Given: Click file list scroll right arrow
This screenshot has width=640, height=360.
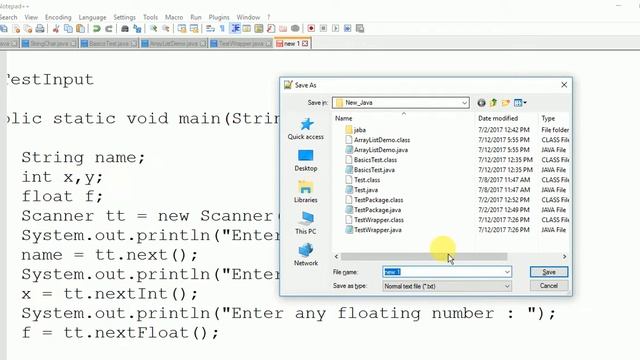Looking at the screenshot, I should (564, 257).
